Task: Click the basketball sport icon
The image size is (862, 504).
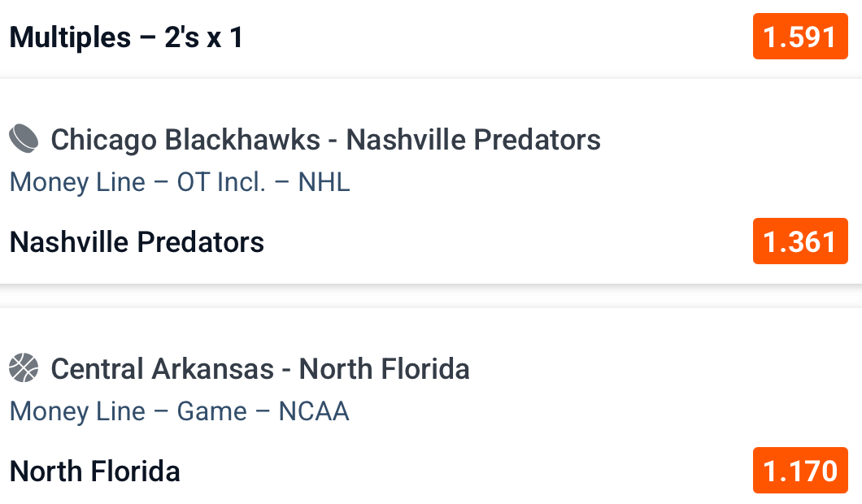Action: (x=24, y=368)
